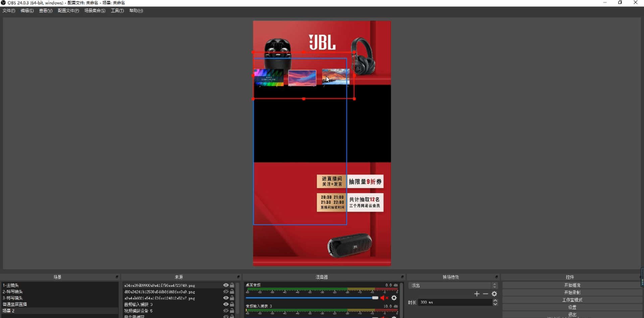Lock the second png source
The width and height of the screenshot is (644, 318).
tap(232, 291)
